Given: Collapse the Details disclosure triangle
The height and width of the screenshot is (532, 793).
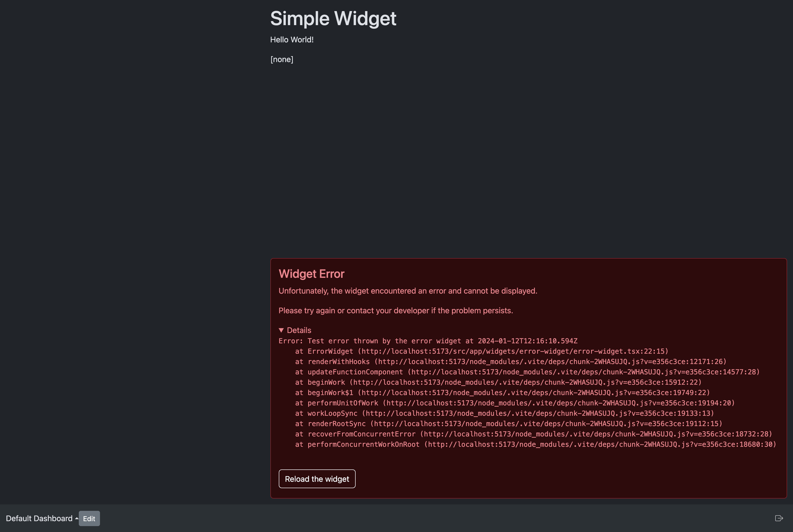Looking at the screenshot, I should [281, 330].
